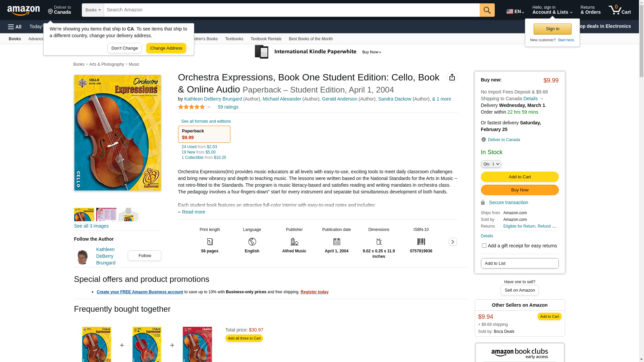644x362 pixels.
Task: Open the Qty quantity dropdown
Action: click(x=491, y=164)
